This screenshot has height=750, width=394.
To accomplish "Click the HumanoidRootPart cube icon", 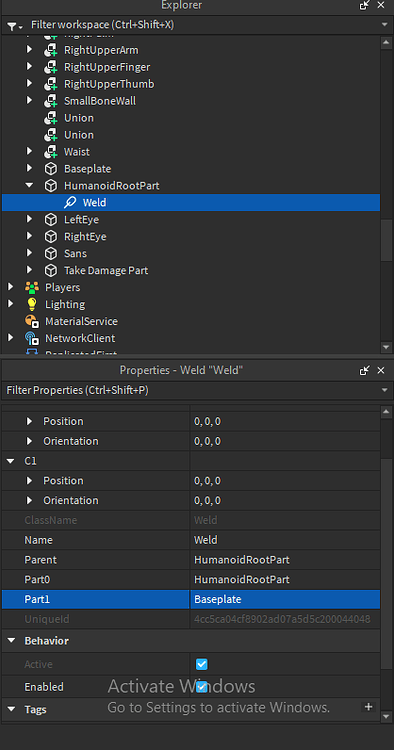I will pos(51,186).
